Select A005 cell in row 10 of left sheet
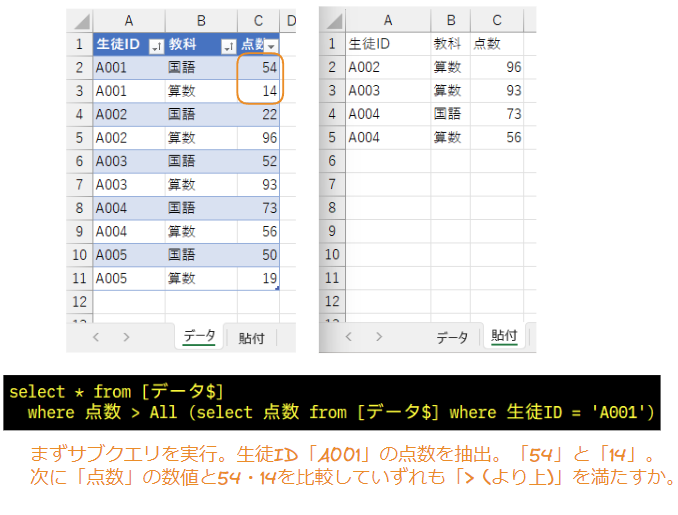The image size is (678, 515). click(x=129, y=255)
